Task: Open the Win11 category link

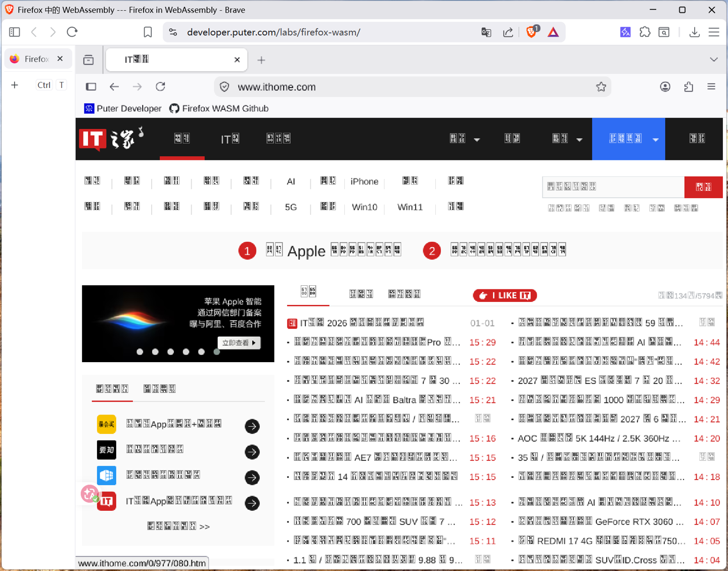Action: 410,207
